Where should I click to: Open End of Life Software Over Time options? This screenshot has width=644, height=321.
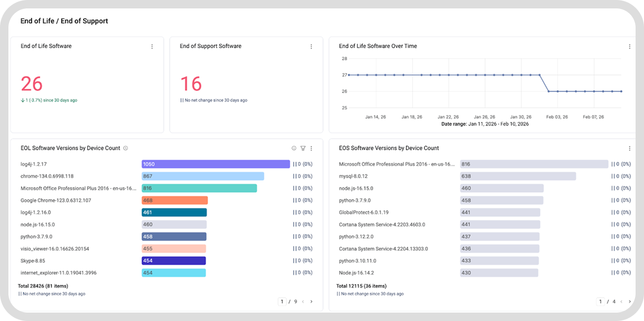pyautogui.click(x=629, y=47)
